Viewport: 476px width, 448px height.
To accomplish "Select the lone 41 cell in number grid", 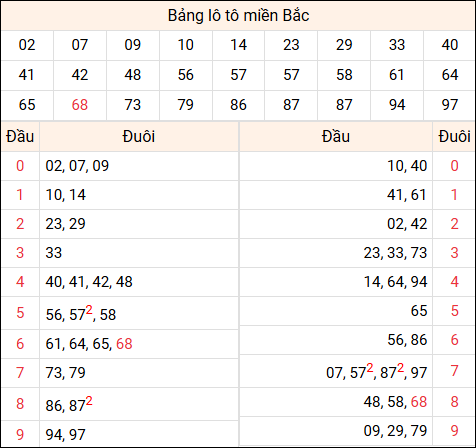I will pyautogui.click(x=27, y=75).
